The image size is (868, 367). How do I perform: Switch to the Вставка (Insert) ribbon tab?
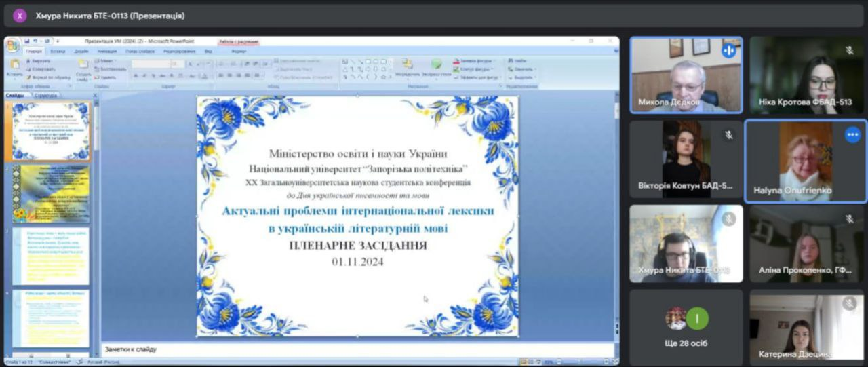(58, 51)
